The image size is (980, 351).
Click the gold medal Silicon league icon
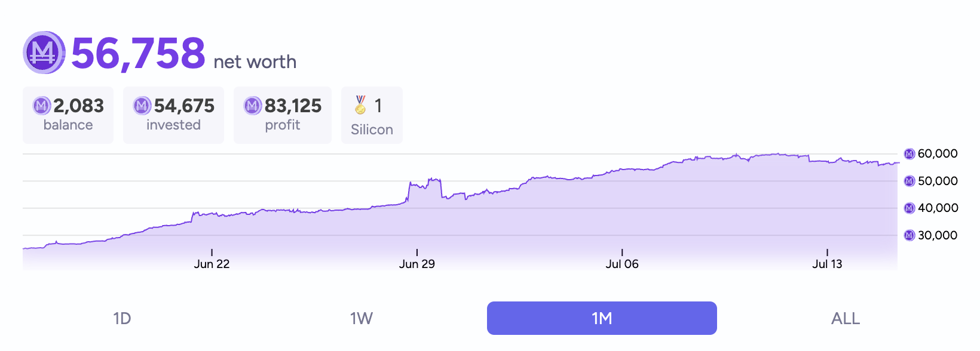360,105
